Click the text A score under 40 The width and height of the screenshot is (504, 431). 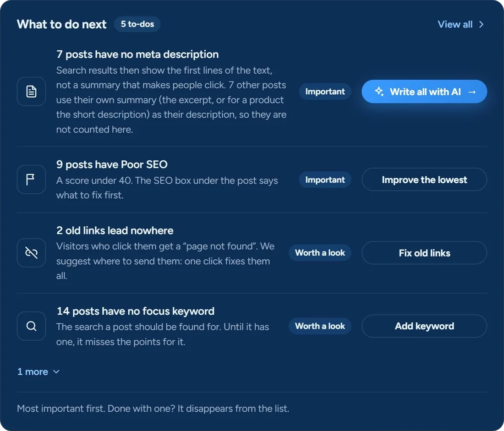[x=94, y=180]
